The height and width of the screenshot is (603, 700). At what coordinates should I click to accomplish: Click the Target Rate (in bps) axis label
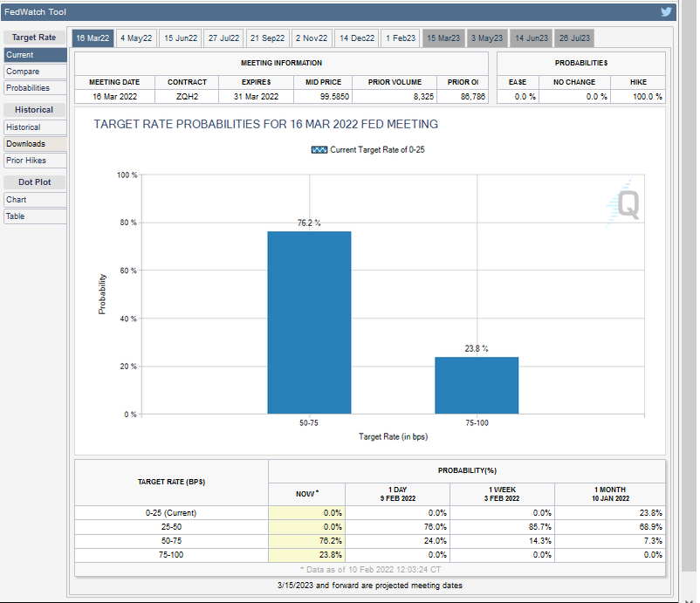[x=393, y=436]
